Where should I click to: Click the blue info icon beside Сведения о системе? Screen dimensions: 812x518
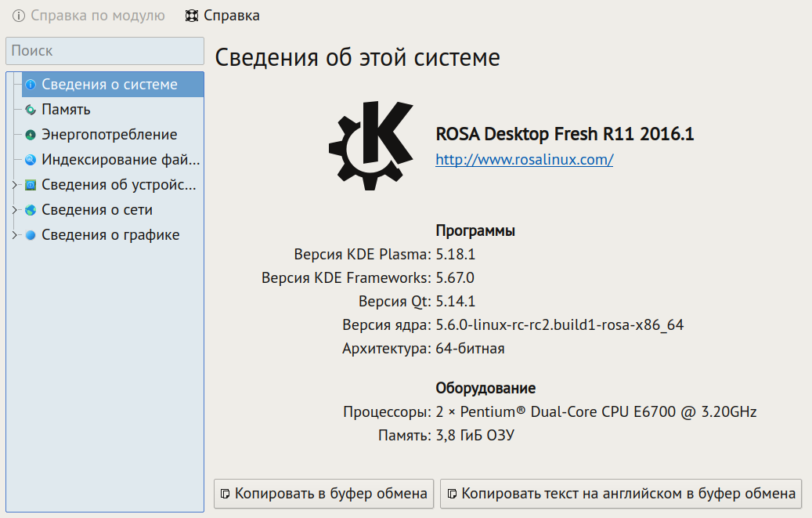(31, 85)
